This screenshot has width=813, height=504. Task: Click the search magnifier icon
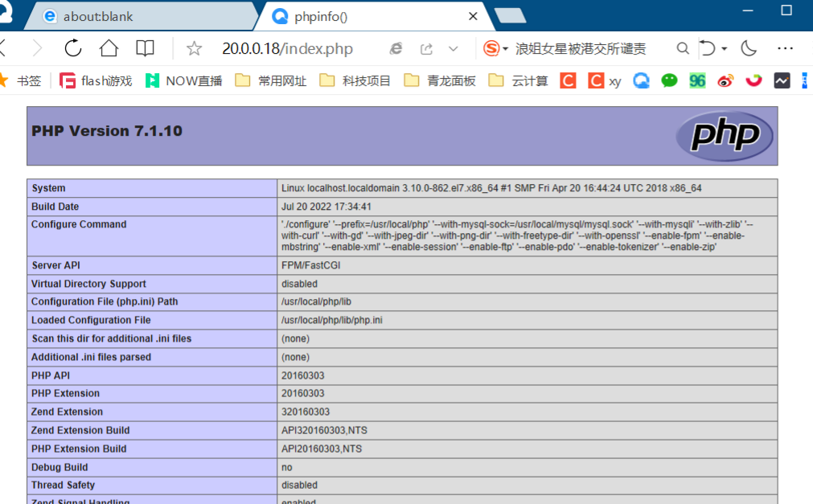tap(683, 49)
